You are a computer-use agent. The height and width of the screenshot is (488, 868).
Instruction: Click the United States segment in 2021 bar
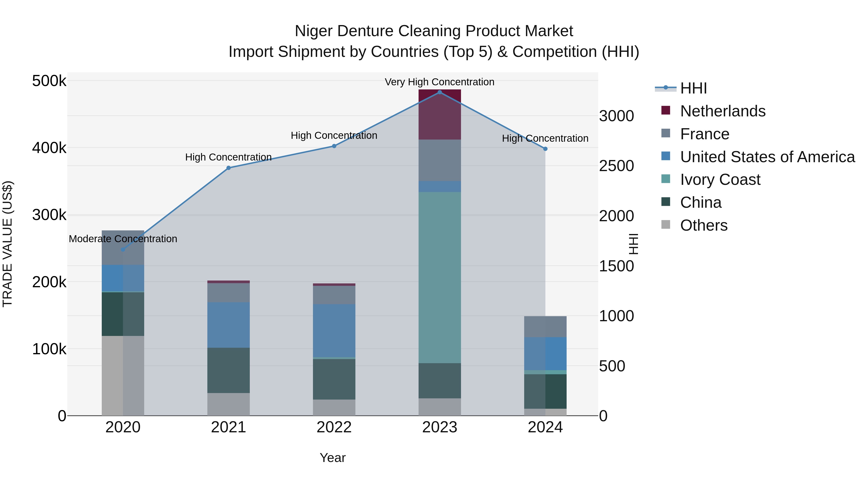coord(229,325)
